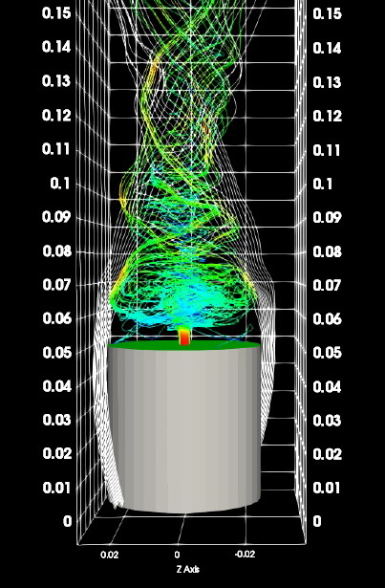
Task: Click the -0.02 tick on Z axis
Action: pos(245,555)
